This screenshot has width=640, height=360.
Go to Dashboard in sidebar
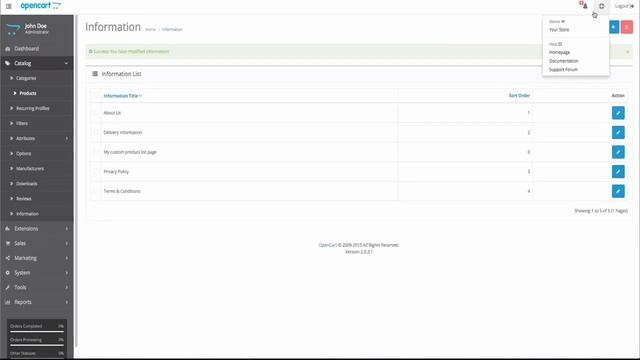[37, 49]
